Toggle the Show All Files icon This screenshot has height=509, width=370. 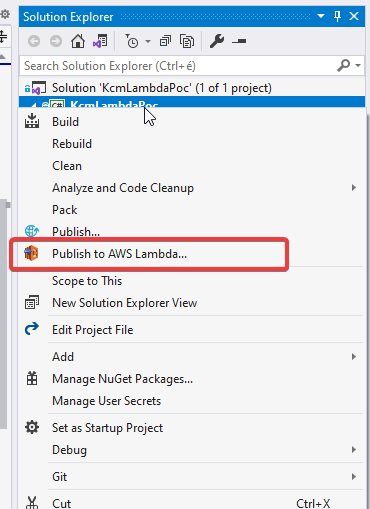click(187, 41)
